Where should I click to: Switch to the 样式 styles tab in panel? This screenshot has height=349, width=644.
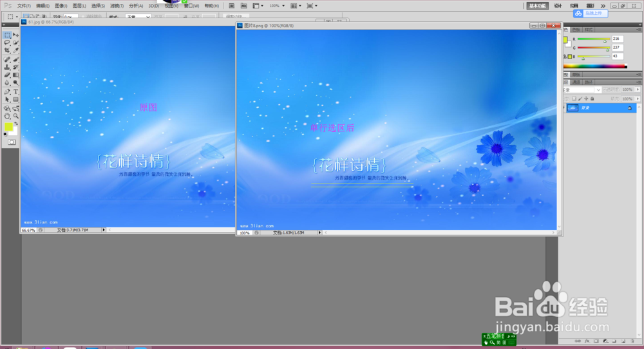(x=589, y=30)
